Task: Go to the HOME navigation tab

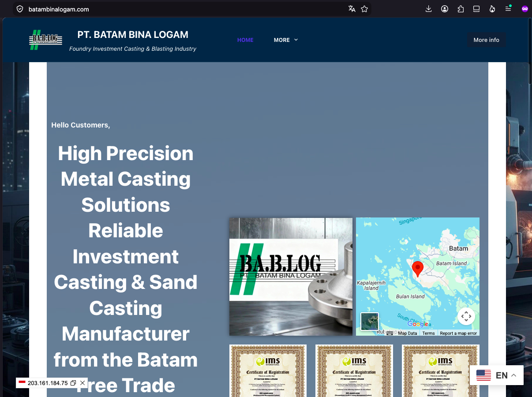Action: 245,40
